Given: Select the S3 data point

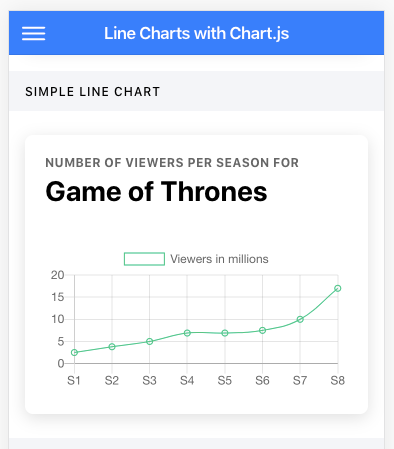Looking at the screenshot, I should [150, 341].
